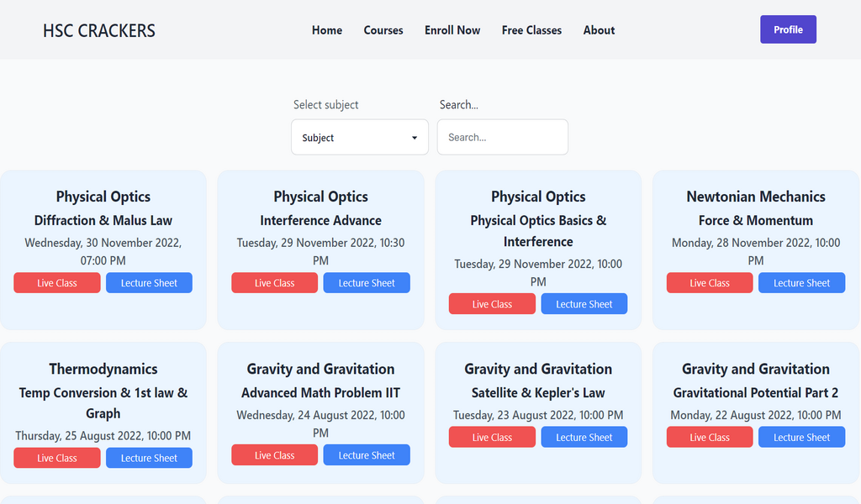Open Lecture Sheet for Interference Advance
This screenshot has width=861, height=504.
coord(367,283)
